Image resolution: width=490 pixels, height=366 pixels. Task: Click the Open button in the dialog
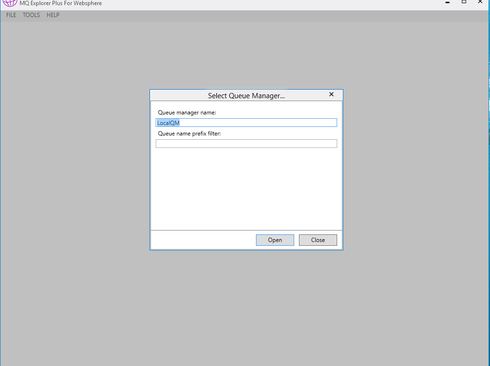point(275,240)
